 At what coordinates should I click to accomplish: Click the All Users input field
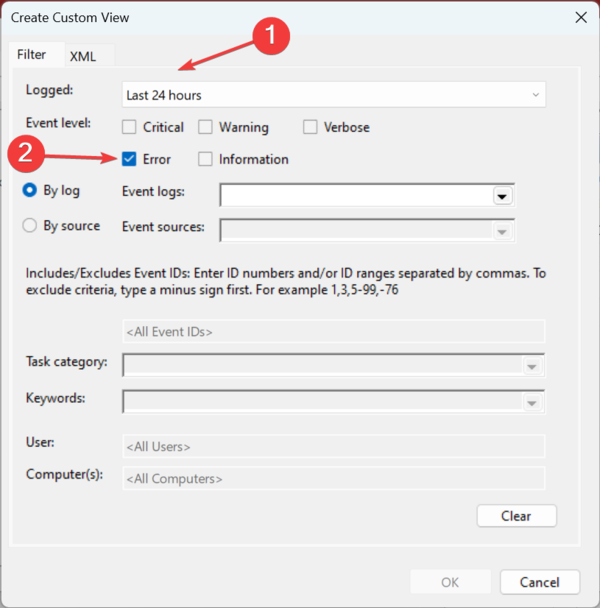[x=334, y=446]
